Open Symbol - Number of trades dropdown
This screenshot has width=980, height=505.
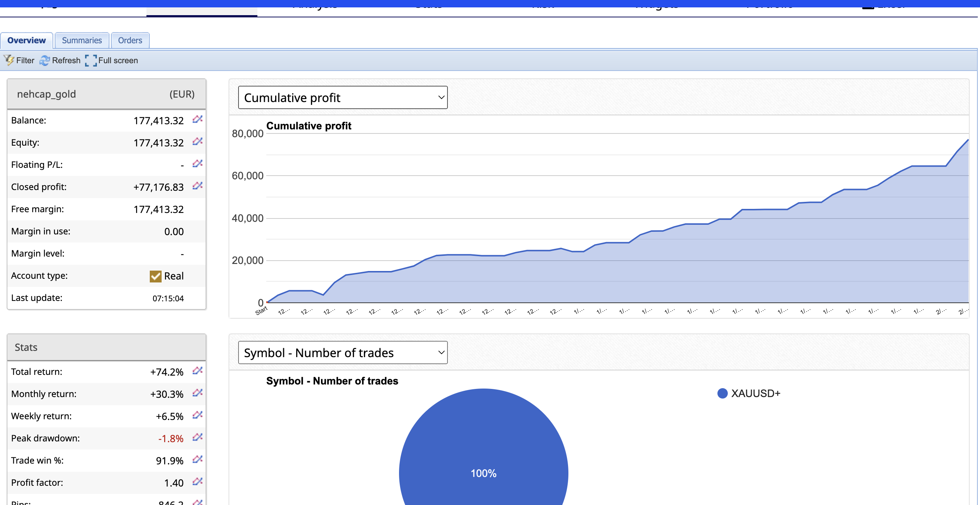[x=342, y=353]
